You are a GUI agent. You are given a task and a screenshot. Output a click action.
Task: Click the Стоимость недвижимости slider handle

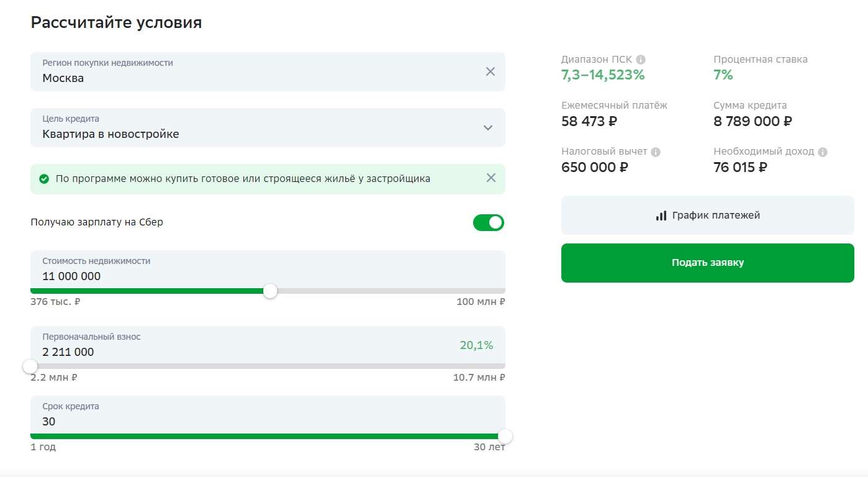270,291
